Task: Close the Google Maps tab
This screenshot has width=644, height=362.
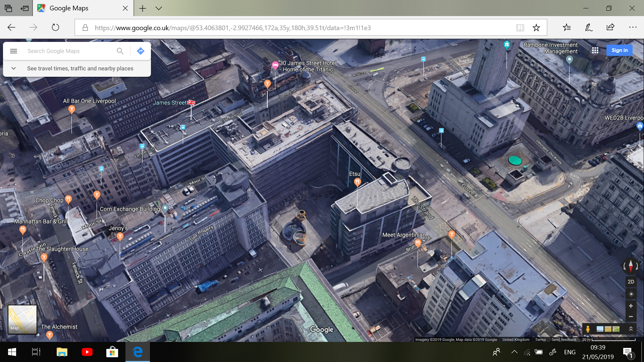Action: (x=125, y=8)
